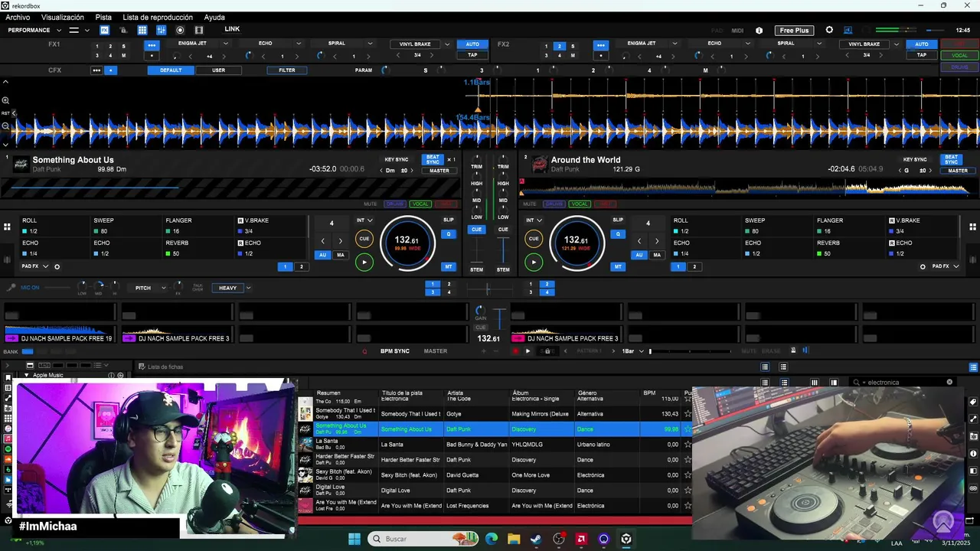Screen dimensions: 980x551
Task: Zoom in the waveform magnifier plus
Action: click(5, 100)
